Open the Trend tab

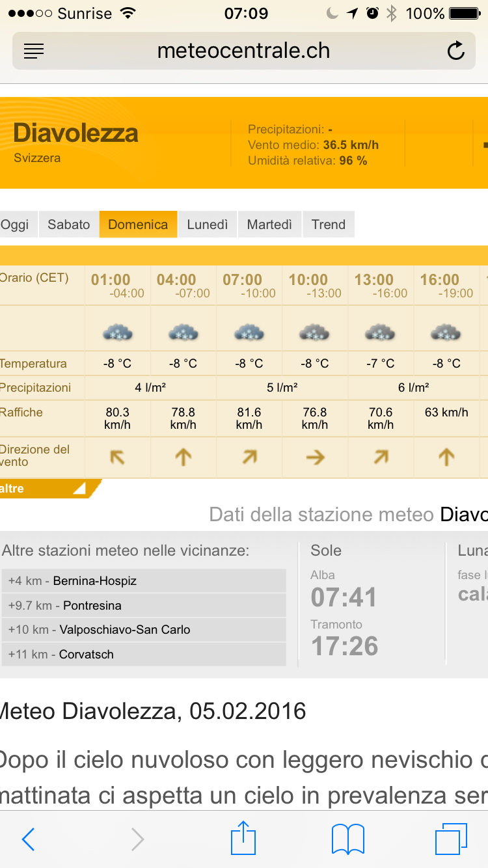coord(328,224)
